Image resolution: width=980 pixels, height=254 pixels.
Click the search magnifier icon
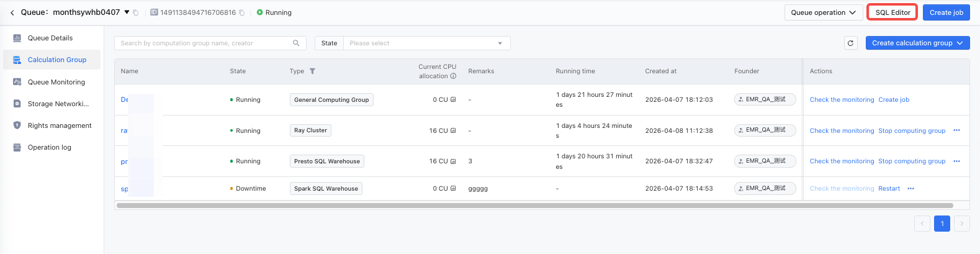coord(296,43)
